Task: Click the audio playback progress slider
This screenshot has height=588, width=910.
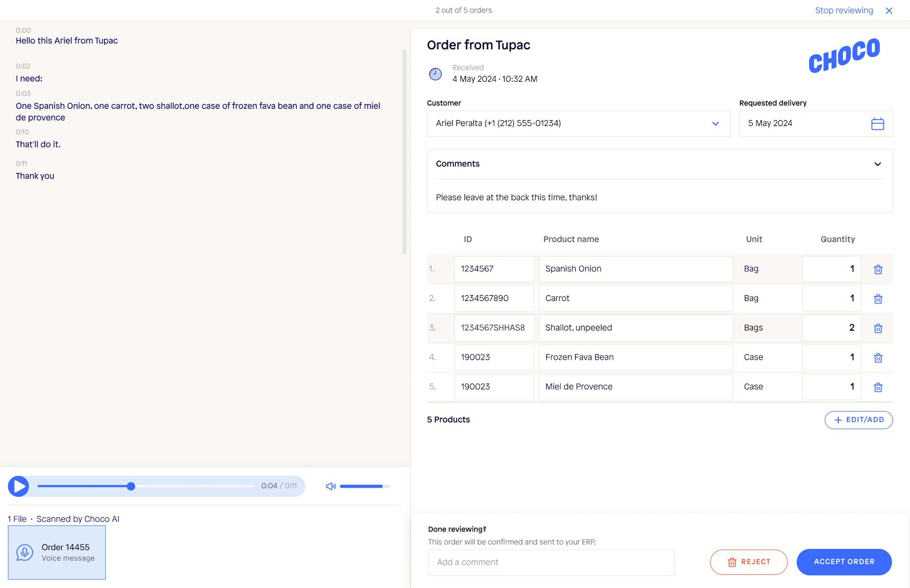Action: tap(145, 486)
